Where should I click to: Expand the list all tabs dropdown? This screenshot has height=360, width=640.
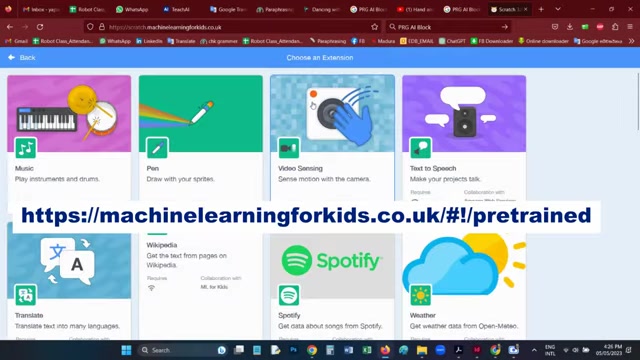558,9
